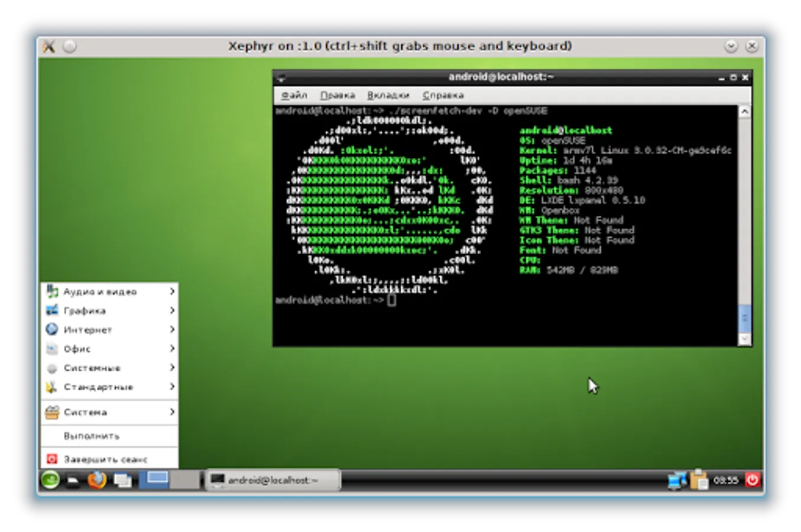Minimize the android@localhost terminal window
This screenshot has height=532, width=801.
[721, 77]
